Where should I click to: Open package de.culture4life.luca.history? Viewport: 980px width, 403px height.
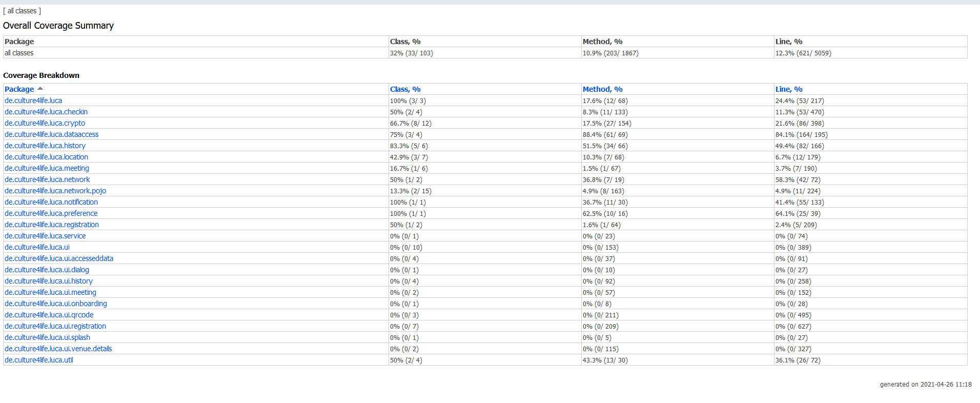click(x=45, y=146)
